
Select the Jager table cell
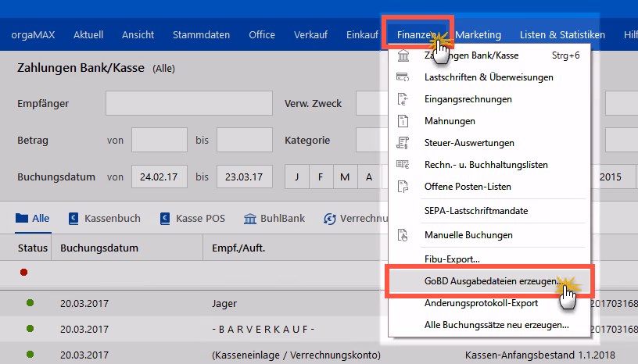coord(224,303)
